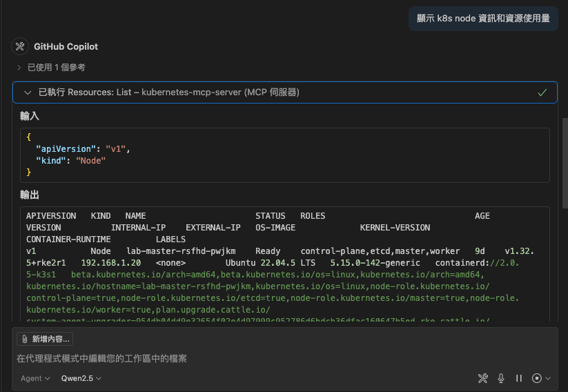Click the GitHub Copilot avatar icon
The width and height of the screenshot is (568, 392).
[20, 46]
